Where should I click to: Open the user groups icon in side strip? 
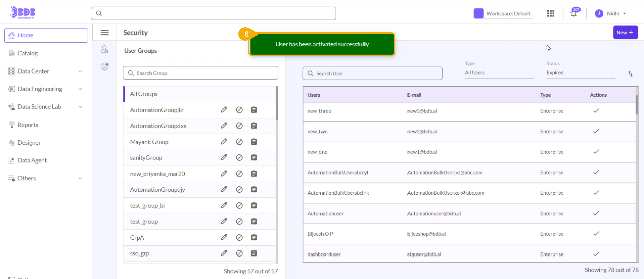[104, 50]
